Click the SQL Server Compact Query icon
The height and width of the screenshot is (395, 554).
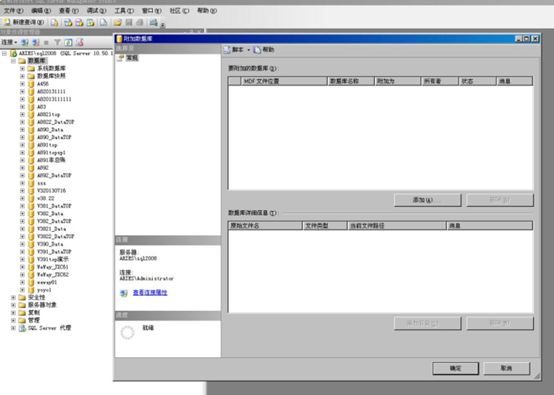(x=103, y=23)
